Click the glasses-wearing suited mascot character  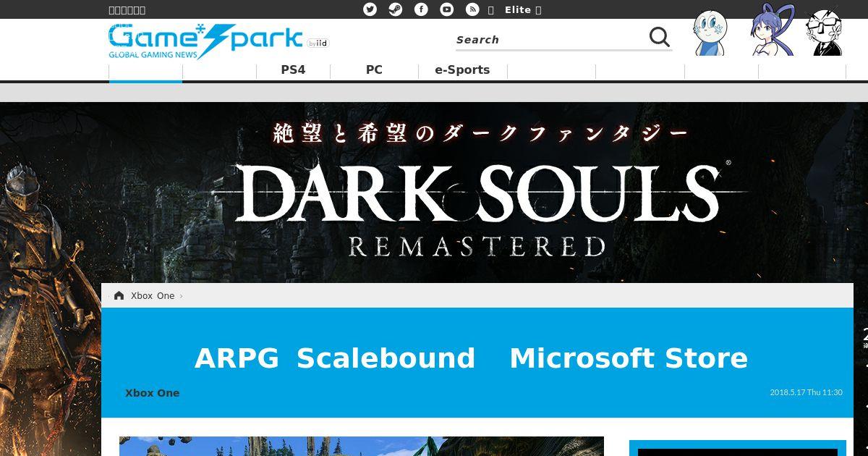tap(825, 33)
